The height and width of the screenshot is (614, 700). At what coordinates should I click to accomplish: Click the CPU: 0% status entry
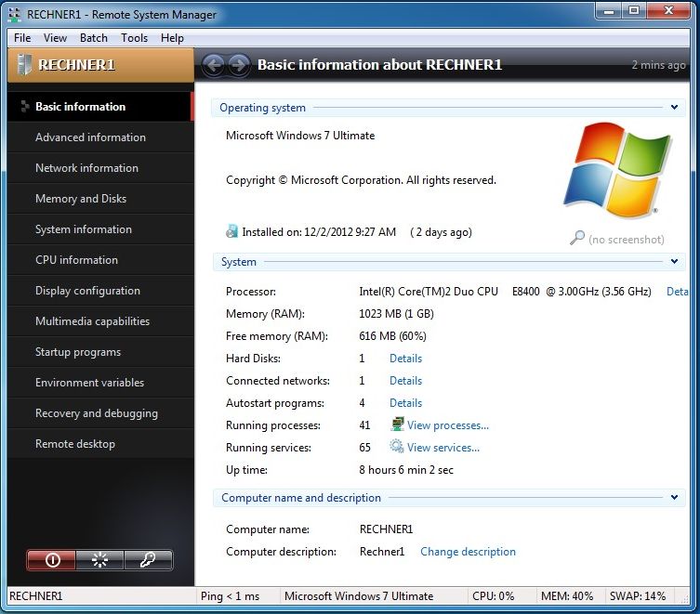pos(494,596)
